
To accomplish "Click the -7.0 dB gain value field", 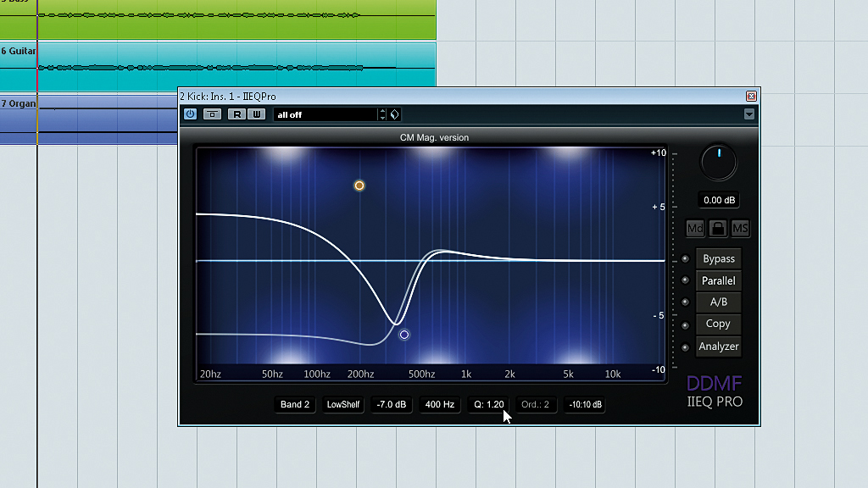I will click(392, 404).
